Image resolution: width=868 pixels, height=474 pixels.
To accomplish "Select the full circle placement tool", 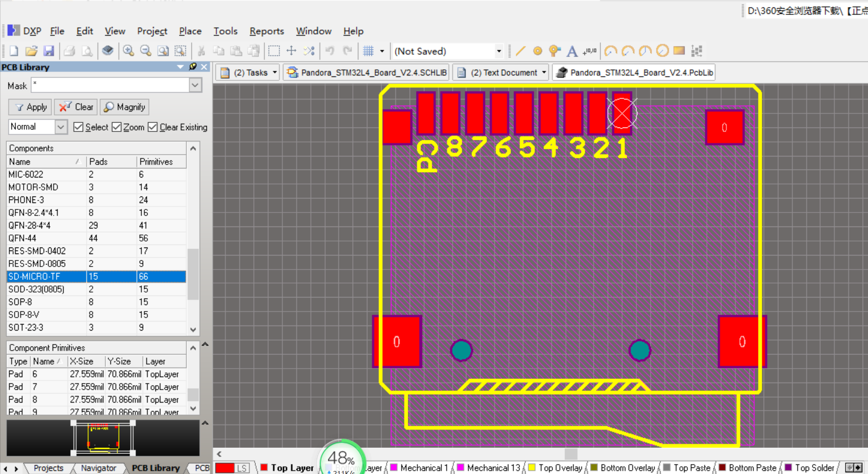I will coord(662,51).
